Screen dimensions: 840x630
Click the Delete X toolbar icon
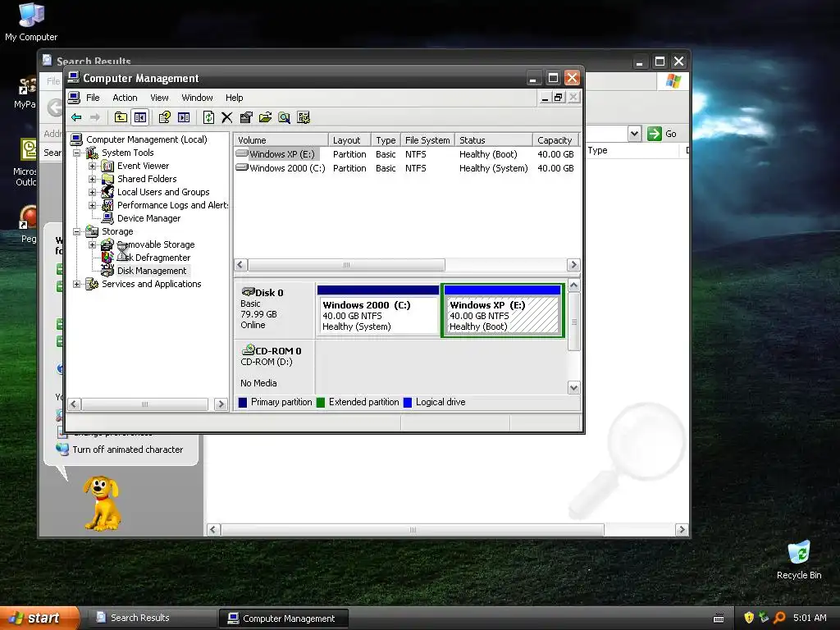(227, 117)
